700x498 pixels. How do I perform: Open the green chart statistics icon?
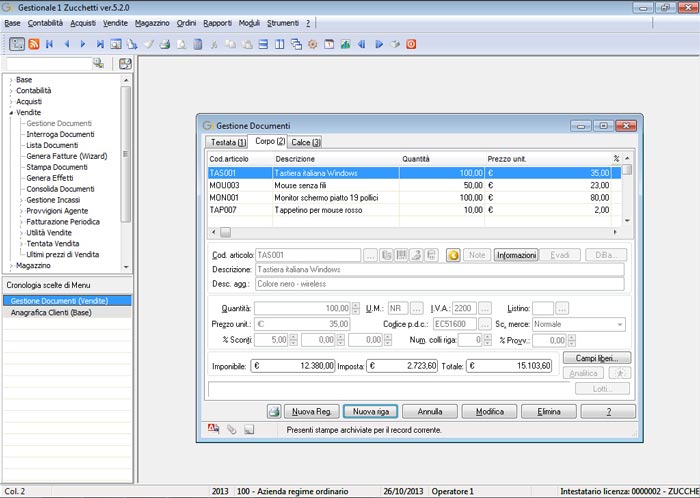(x=345, y=44)
